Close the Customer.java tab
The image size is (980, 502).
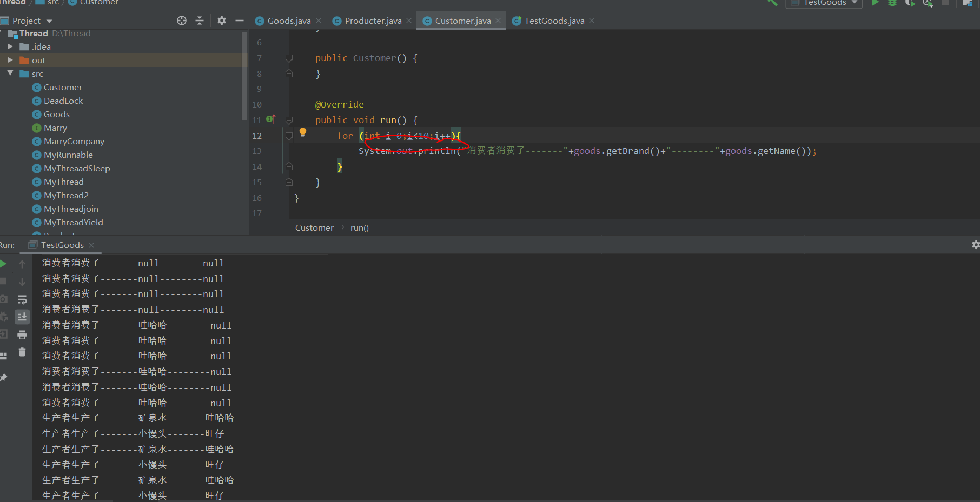498,21
